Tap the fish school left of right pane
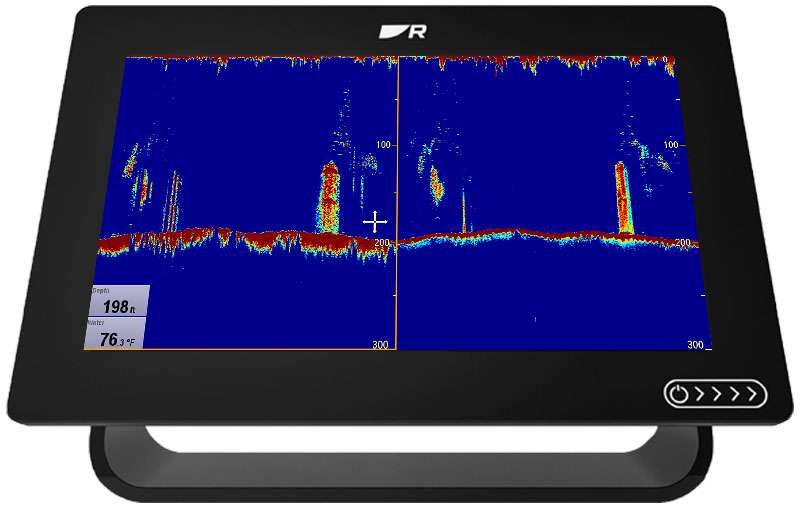The image size is (800, 509). [x=436, y=186]
